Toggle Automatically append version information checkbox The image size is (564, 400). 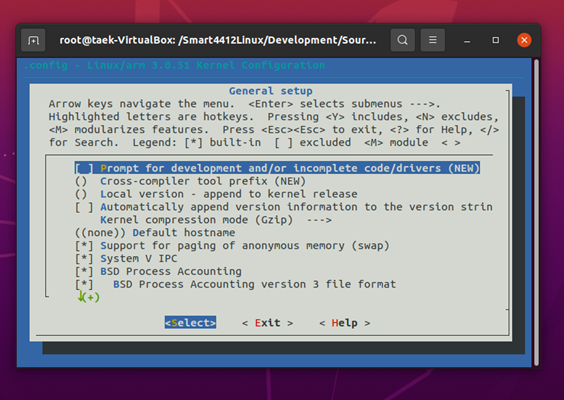pos(84,207)
